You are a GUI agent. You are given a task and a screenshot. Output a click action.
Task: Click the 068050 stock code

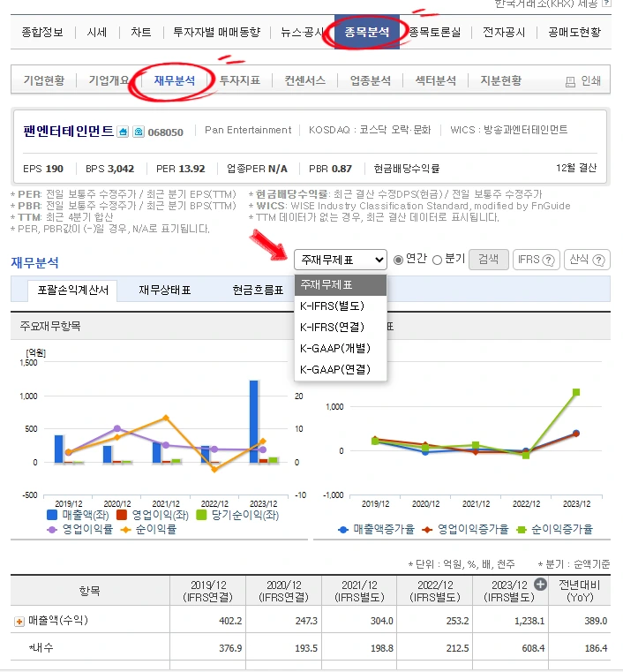click(165, 132)
